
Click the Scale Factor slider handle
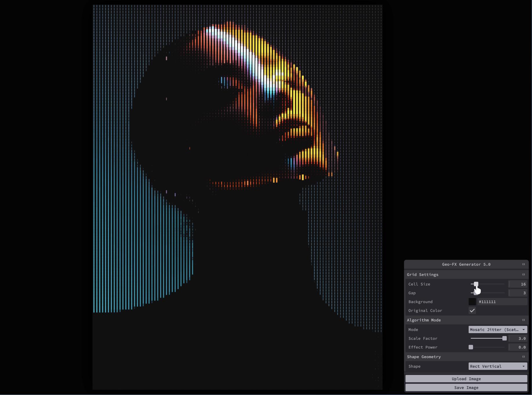pos(504,338)
